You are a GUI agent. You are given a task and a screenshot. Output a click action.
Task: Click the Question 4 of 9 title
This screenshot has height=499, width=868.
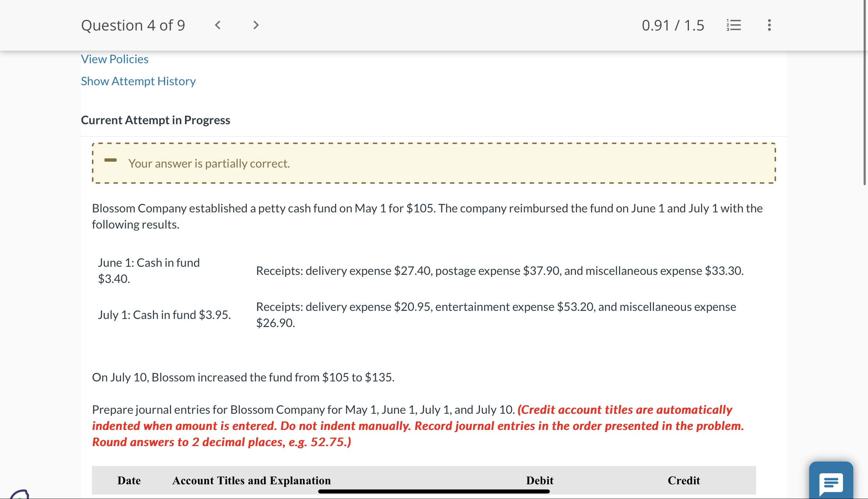[x=133, y=25]
